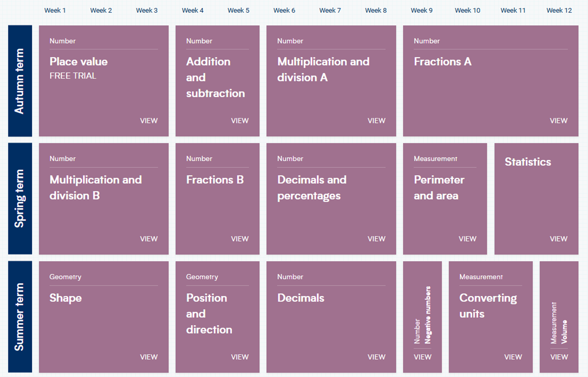This screenshot has height=377, width=588.
Task: Click VIEW under Negative numbers
Action: point(422,357)
